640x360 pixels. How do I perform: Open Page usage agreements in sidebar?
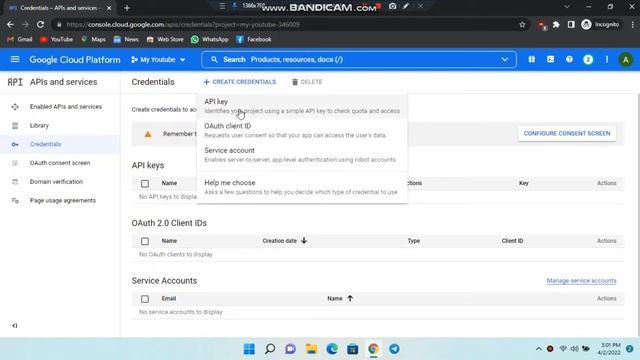click(x=63, y=200)
